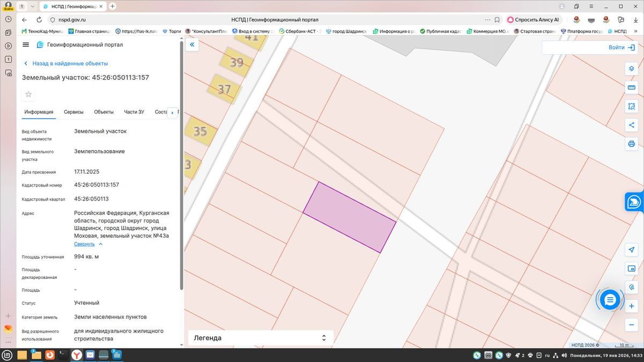Screen dimensions: 644x362
Task: Open the map area search tool
Action: (631, 106)
